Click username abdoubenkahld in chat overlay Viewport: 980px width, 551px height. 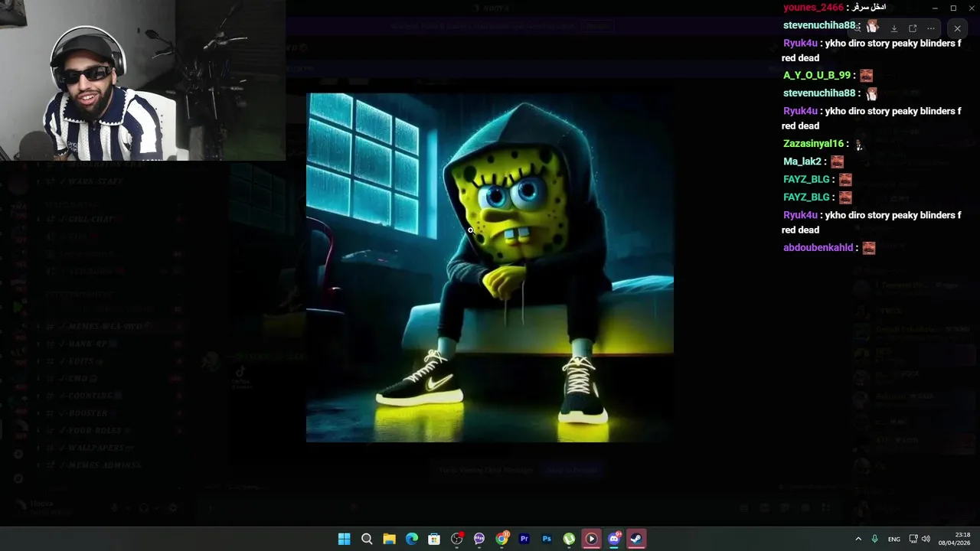click(x=818, y=247)
